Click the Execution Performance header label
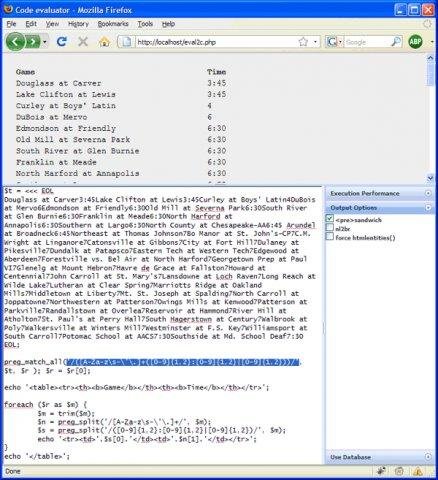 pyautogui.click(x=365, y=193)
